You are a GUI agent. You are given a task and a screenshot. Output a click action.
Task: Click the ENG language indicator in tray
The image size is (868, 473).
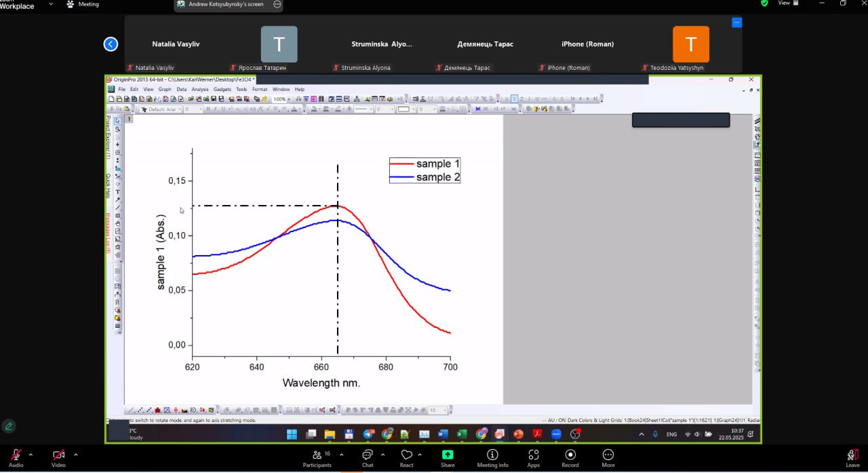tap(671, 434)
